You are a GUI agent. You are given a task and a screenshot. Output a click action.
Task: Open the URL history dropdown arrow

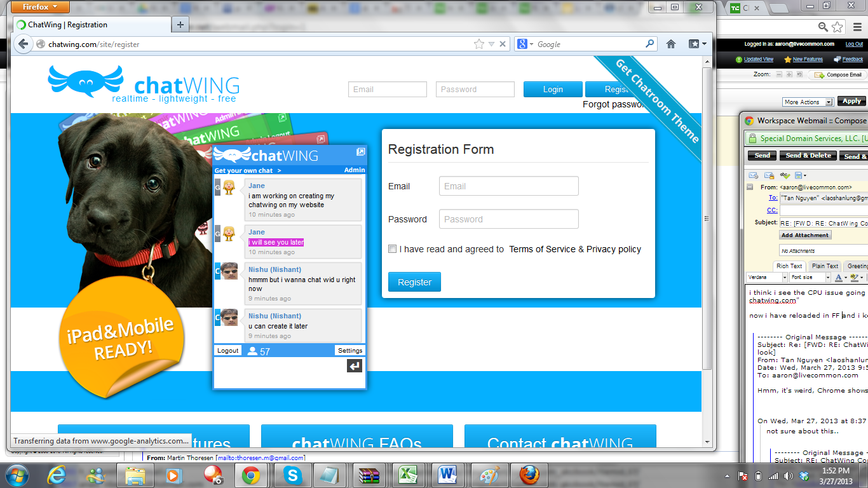click(491, 44)
